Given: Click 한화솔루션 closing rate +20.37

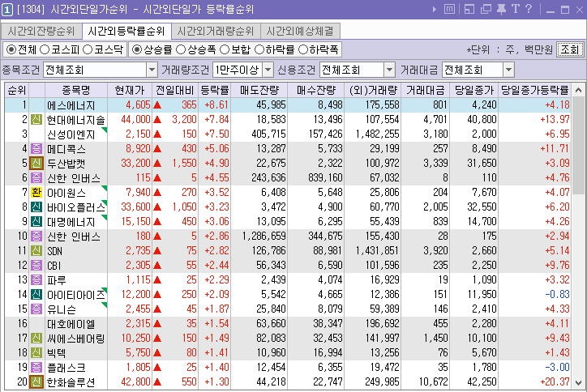Looking at the screenshot, I should pyautogui.click(x=555, y=382).
